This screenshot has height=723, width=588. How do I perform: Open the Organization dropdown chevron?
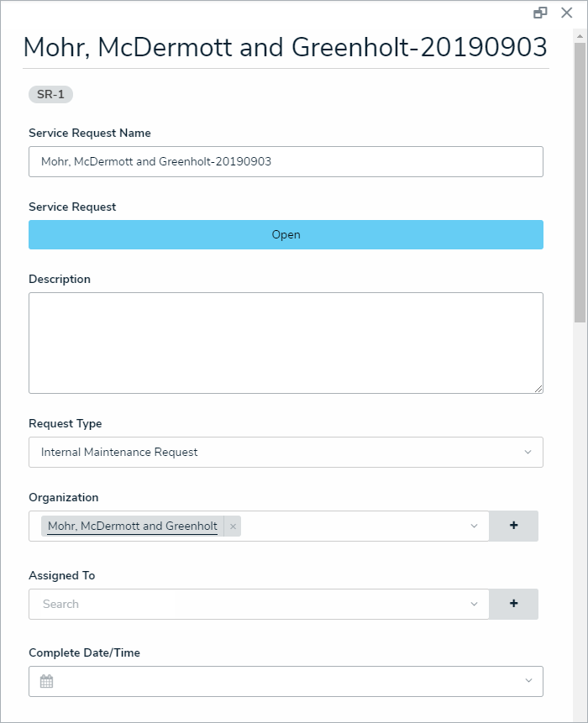tap(474, 527)
